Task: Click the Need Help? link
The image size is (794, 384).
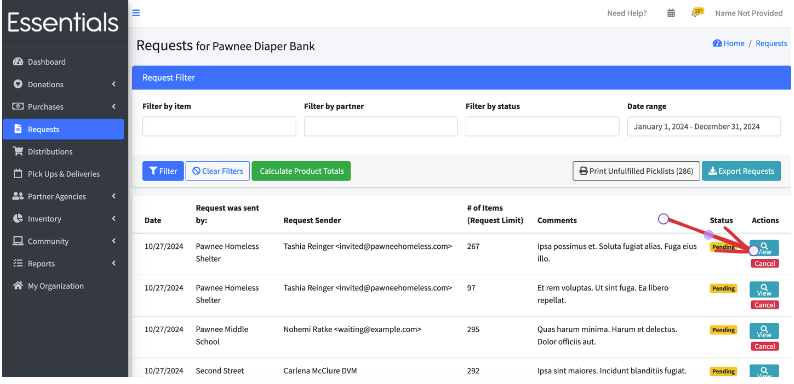Action: click(627, 13)
